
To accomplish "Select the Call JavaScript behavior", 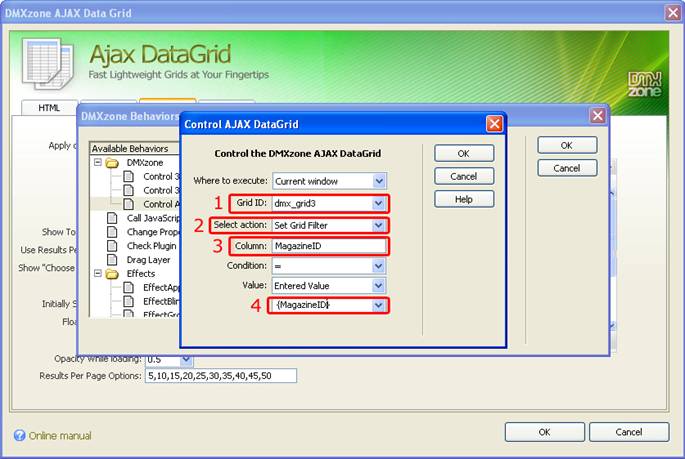I will [x=153, y=218].
